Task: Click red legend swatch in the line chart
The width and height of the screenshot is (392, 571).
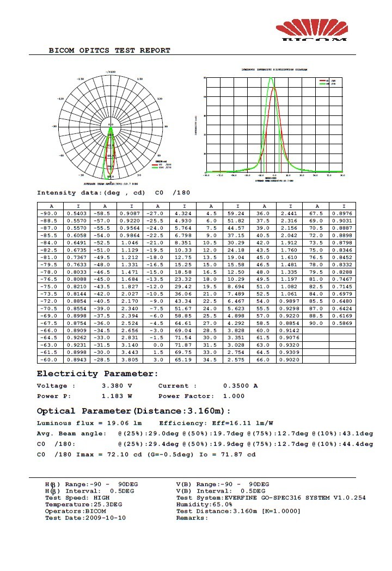Action: [322, 81]
